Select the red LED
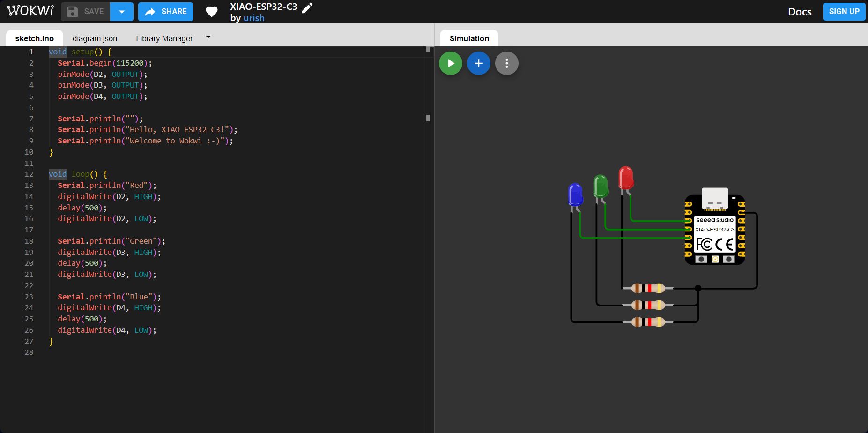 [x=626, y=178]
